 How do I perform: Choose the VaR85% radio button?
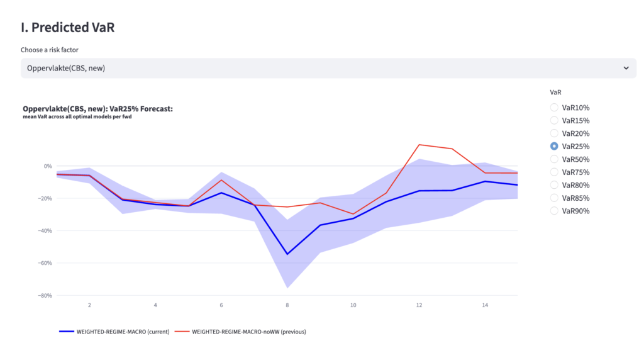(554, 198)
